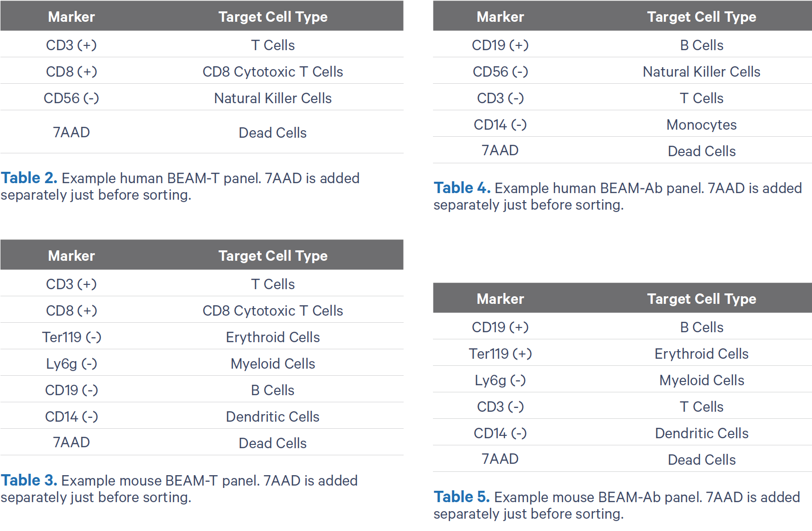Click the Table 3 caption label
The image size is (812, 531).
coord(29,480)
